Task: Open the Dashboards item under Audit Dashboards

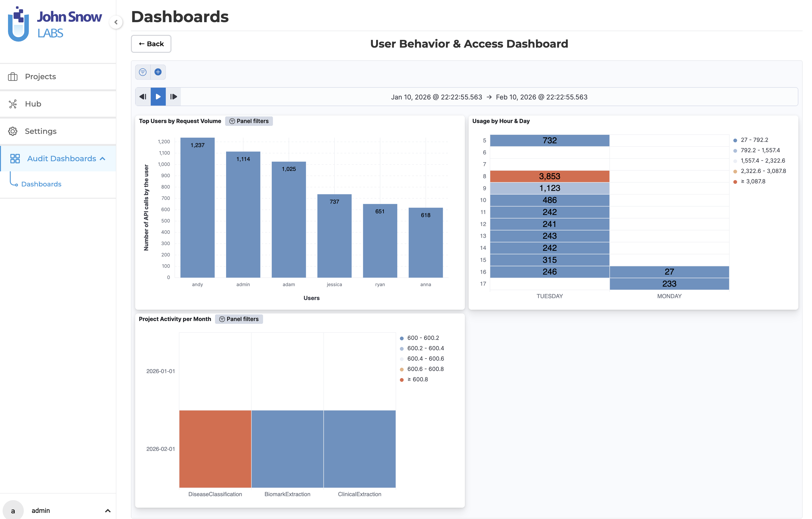Action: coord(41,184)
